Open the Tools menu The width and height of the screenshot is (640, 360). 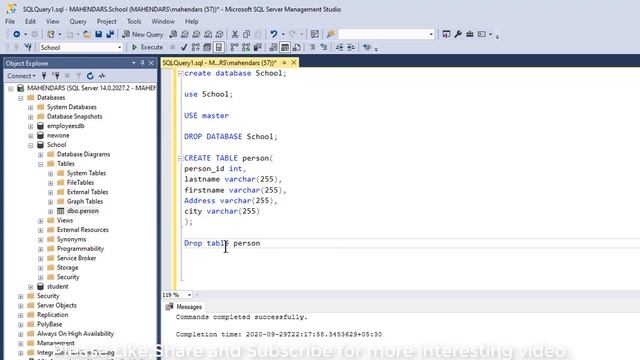pos(134,21)
